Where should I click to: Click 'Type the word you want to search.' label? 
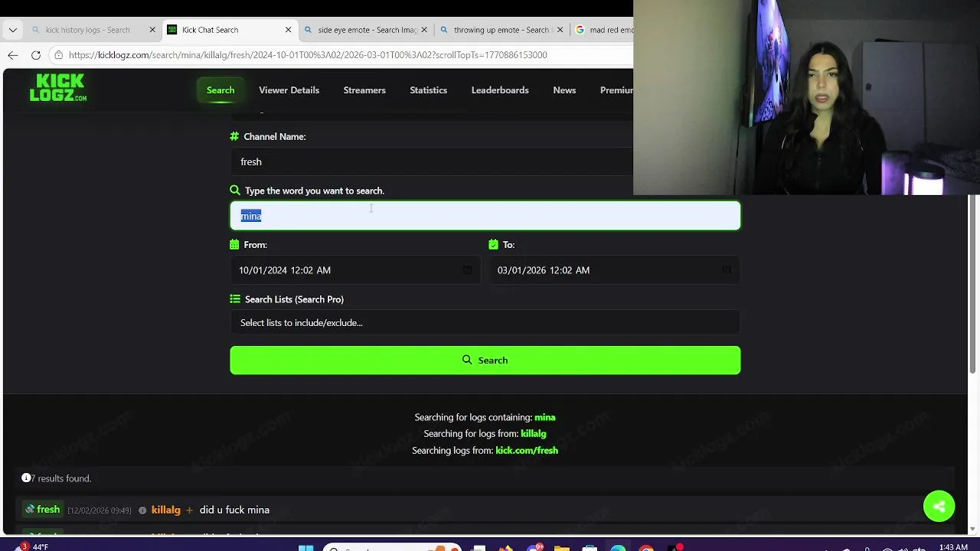pos(315,191)
